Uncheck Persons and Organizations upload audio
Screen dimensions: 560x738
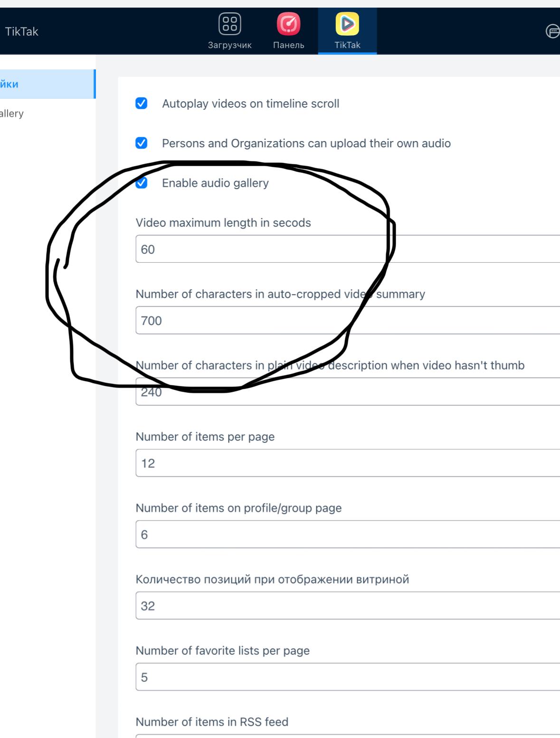coord(142,143)
